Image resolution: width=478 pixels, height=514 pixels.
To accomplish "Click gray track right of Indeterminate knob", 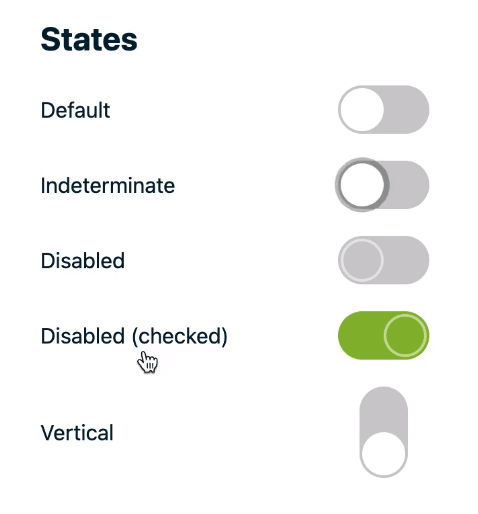I will point(409,185).
